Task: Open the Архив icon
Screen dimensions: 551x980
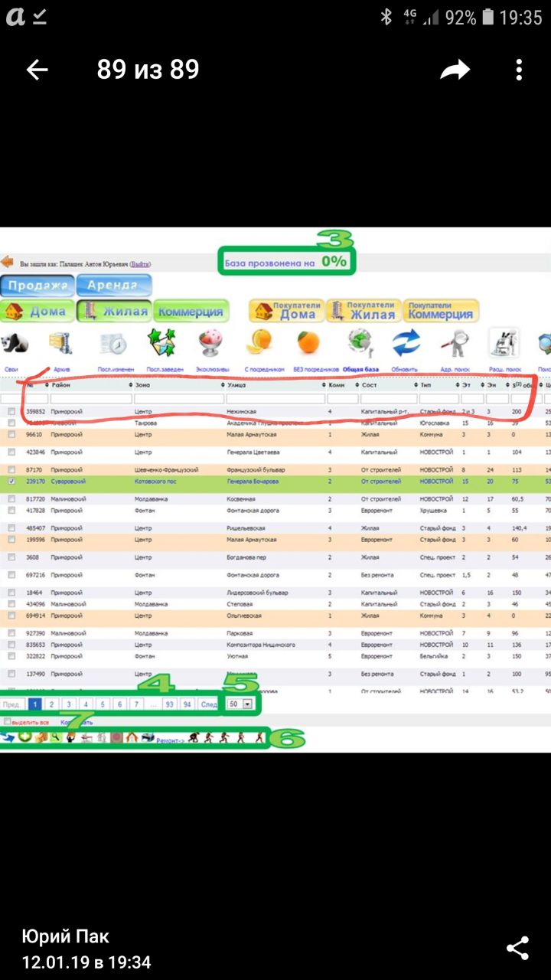Action: 60,342
